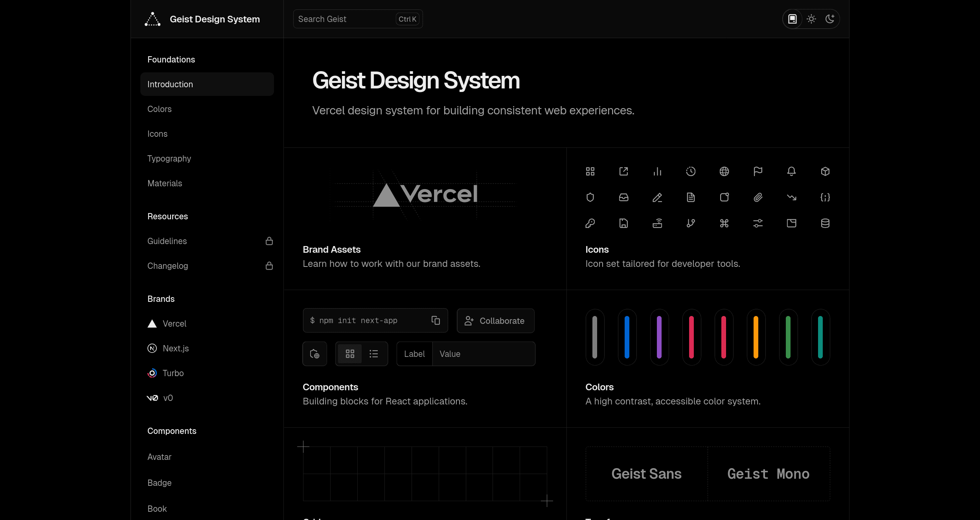The image size is (980, 520).
Task: Open the Turbo brand page
Action: [x=165, y=373]
